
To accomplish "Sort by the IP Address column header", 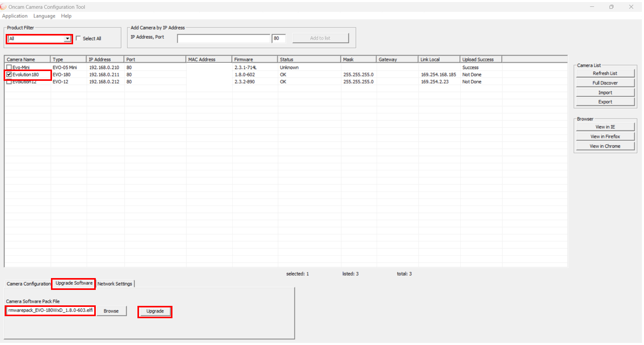I will (x=106, y=60).
